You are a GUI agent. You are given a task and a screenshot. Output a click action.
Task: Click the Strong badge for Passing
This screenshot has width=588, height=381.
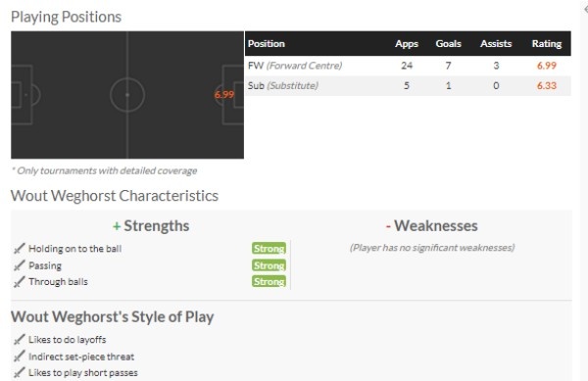coord(269,265)
